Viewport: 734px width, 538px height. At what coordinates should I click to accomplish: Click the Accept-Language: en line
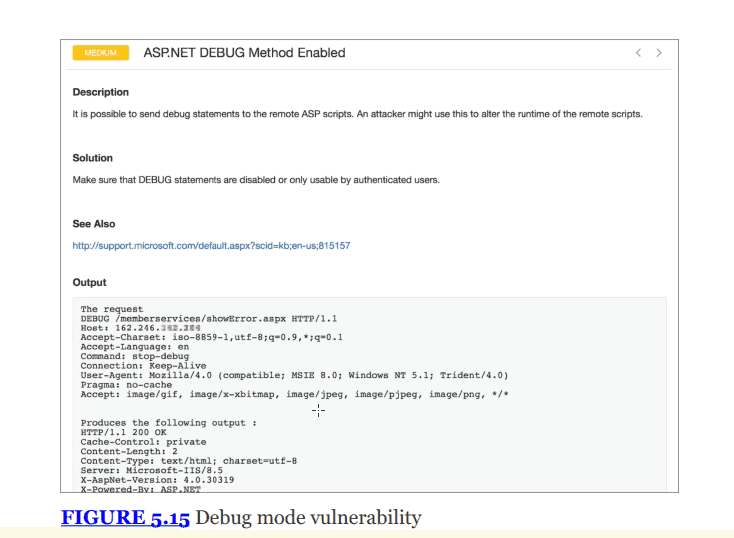(x=135, y=347)
